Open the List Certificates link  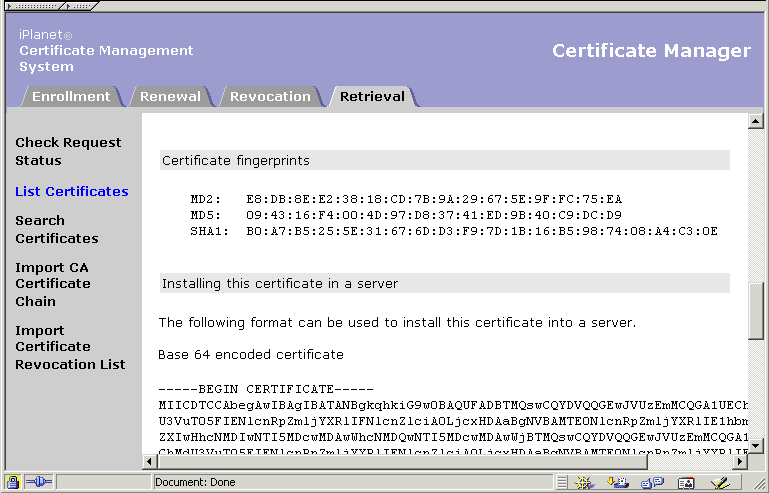tap(72, 191)
